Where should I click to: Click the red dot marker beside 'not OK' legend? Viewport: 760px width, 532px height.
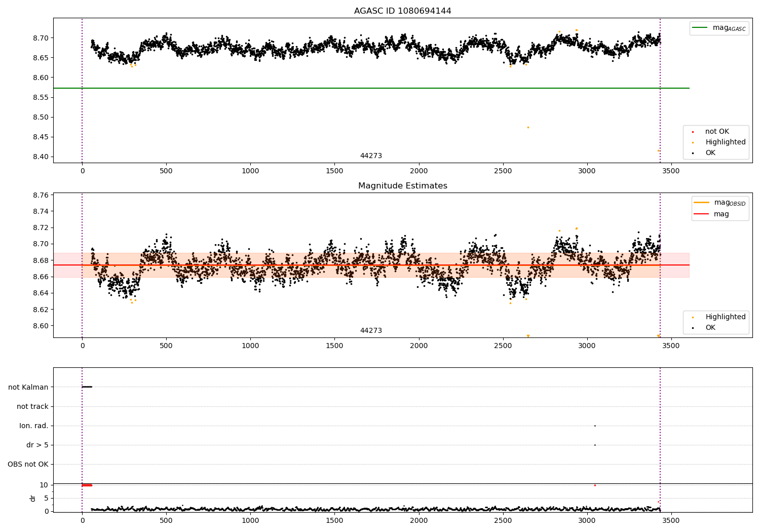point(693,132)
